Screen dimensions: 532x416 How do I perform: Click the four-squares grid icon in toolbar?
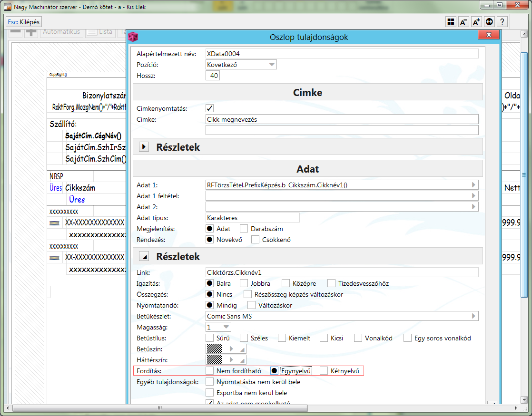pyautogui.click(x=450, y=22)
